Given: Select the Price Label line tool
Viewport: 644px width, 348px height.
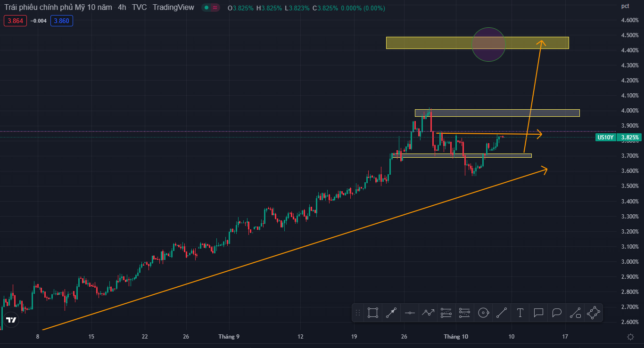Looking at the screenshot, I should (575, 313).
